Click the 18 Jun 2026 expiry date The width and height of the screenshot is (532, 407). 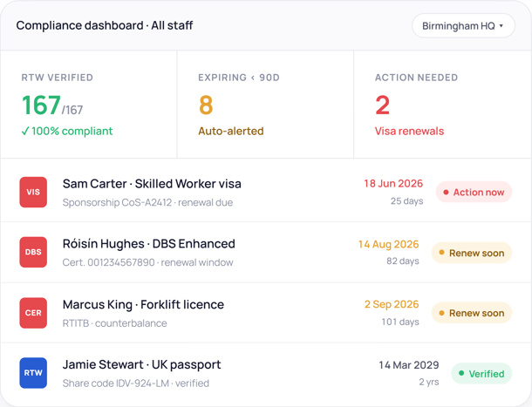[393, 184]
